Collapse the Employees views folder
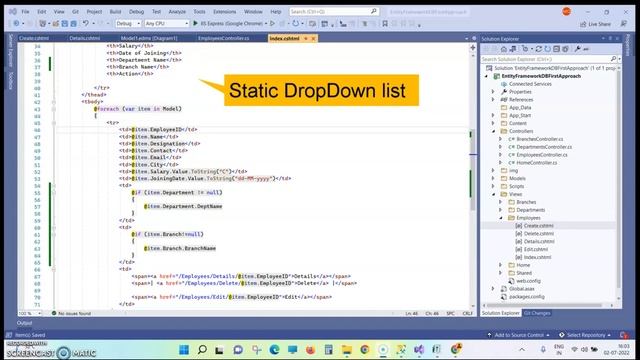This screenshot has width=640, height=360. pos(501,218)
